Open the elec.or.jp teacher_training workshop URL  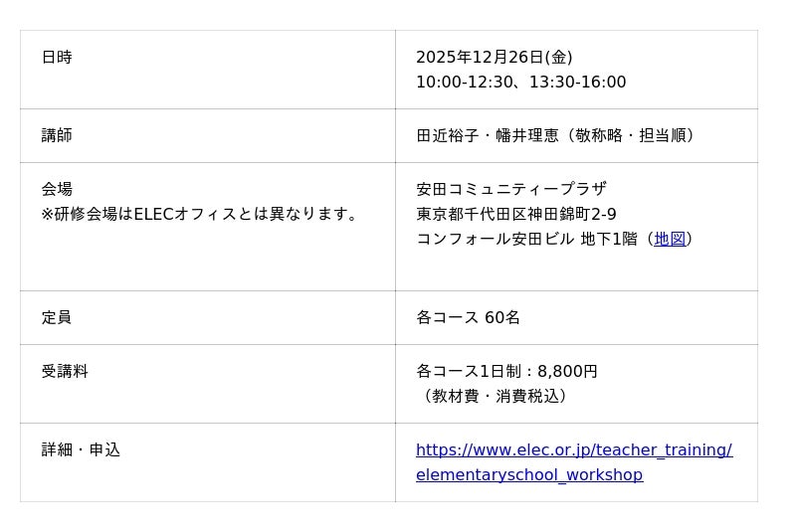pyautogui.click(x=573, y=450)
